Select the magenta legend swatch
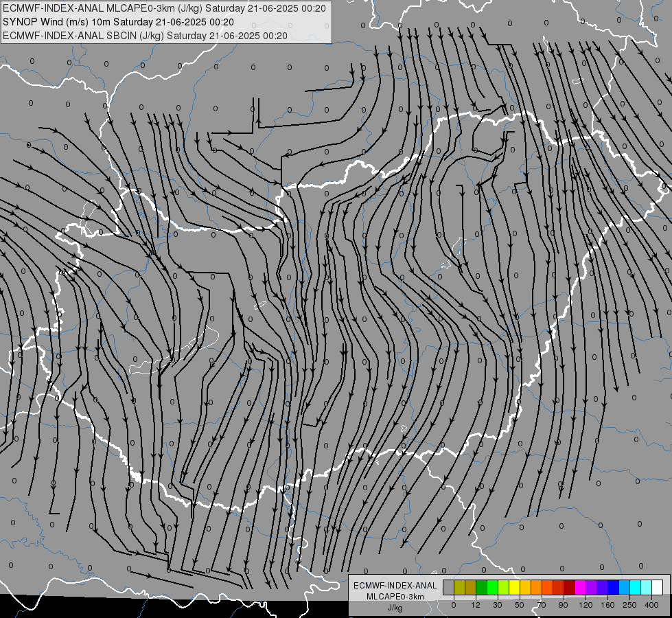Image resolution: width=672 pixels, height=618 pixels. point(581,587)
